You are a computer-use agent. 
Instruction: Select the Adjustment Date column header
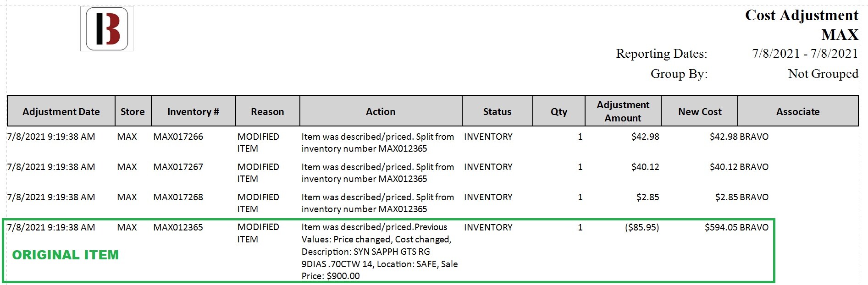click(x=61, y=111)
